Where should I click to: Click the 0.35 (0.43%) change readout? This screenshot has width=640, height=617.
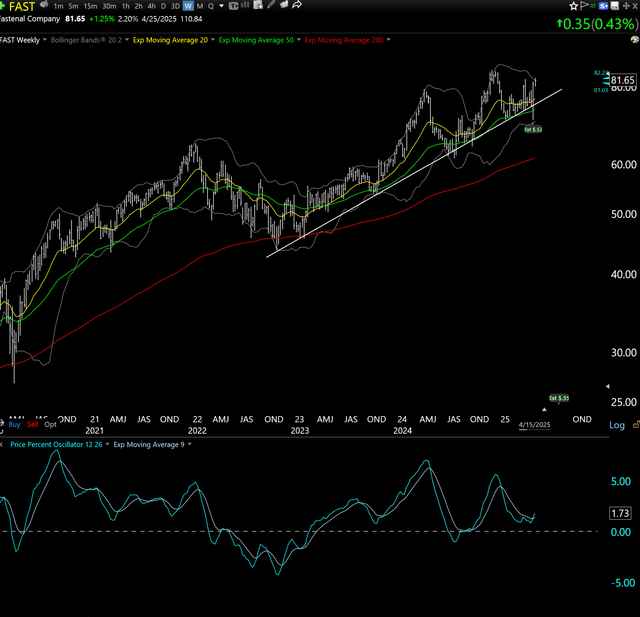pos(596,24)
